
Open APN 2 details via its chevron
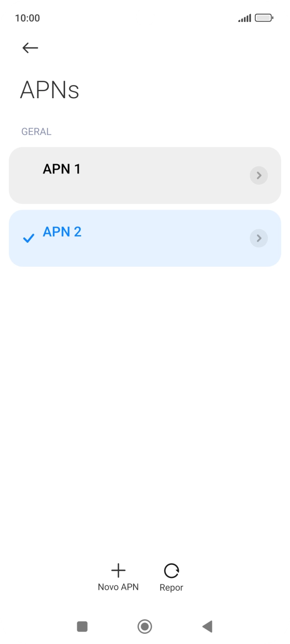pyautogui.click(x=259, y=238)
